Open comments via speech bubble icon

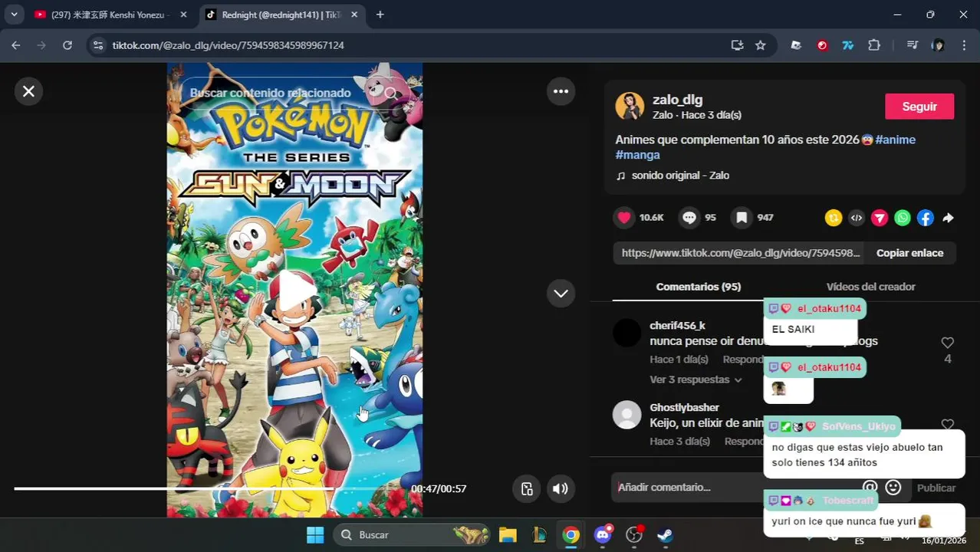pos(689,218)
